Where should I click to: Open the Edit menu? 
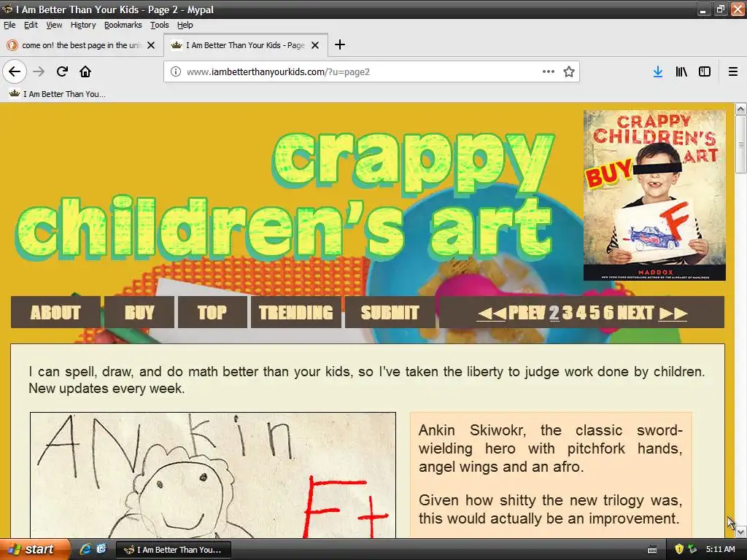pyautogui.click(x=31, y=25)
